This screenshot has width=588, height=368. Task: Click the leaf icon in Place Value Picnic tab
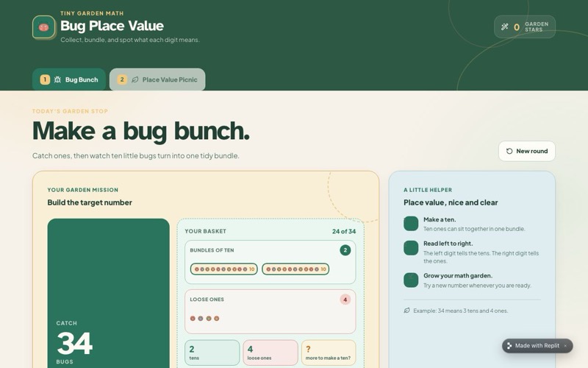(x=135, y=79)
